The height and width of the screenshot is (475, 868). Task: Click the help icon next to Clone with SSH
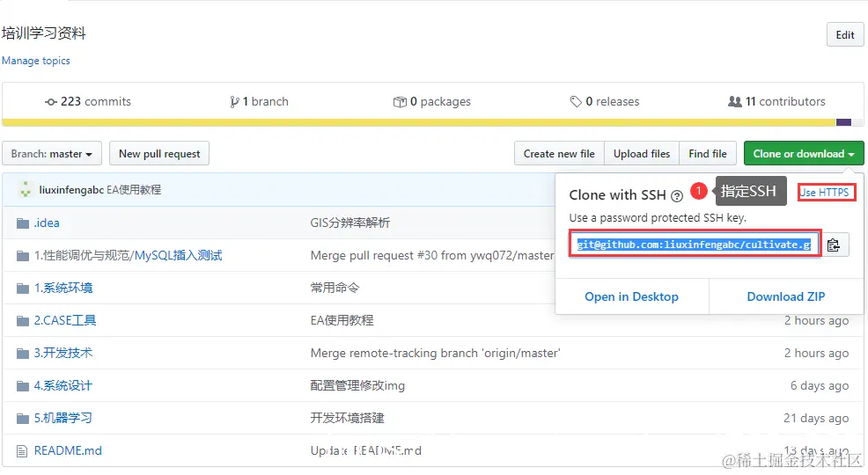point(676,196)
